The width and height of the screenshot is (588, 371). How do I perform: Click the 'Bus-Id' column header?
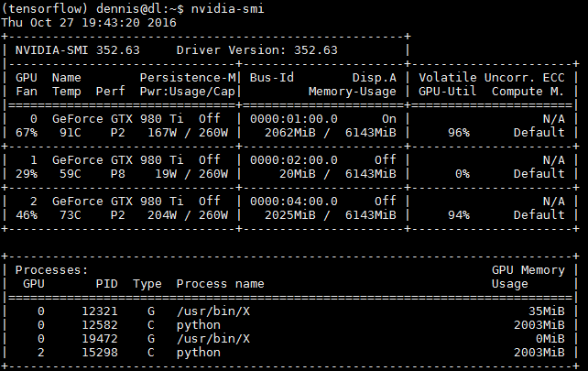272,78
